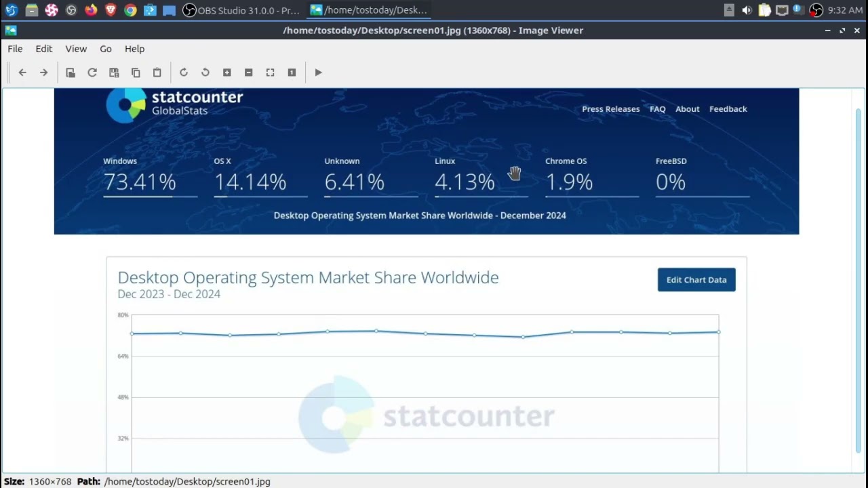Click the save-as floppy disk icon
This screenshot has height=488, width=868.
[114, 73]
